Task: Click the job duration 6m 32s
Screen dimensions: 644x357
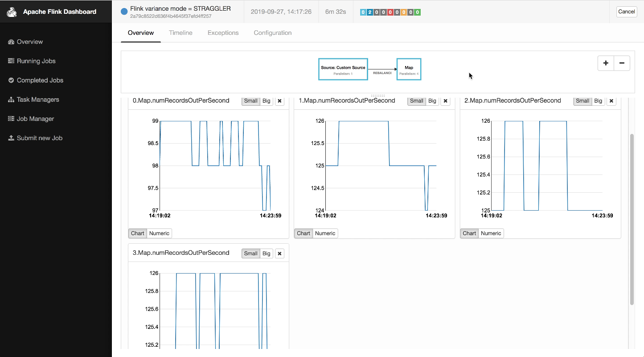Action: [336, 12]
